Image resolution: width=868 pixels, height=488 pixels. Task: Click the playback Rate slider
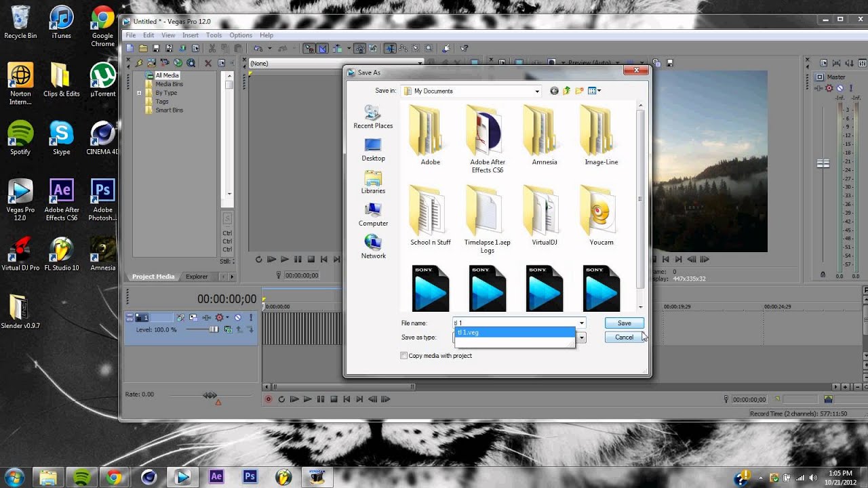pos(210,395)
